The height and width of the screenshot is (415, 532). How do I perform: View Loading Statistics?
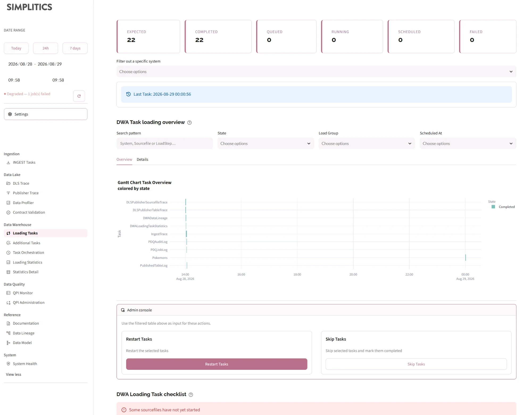point(27,262)
